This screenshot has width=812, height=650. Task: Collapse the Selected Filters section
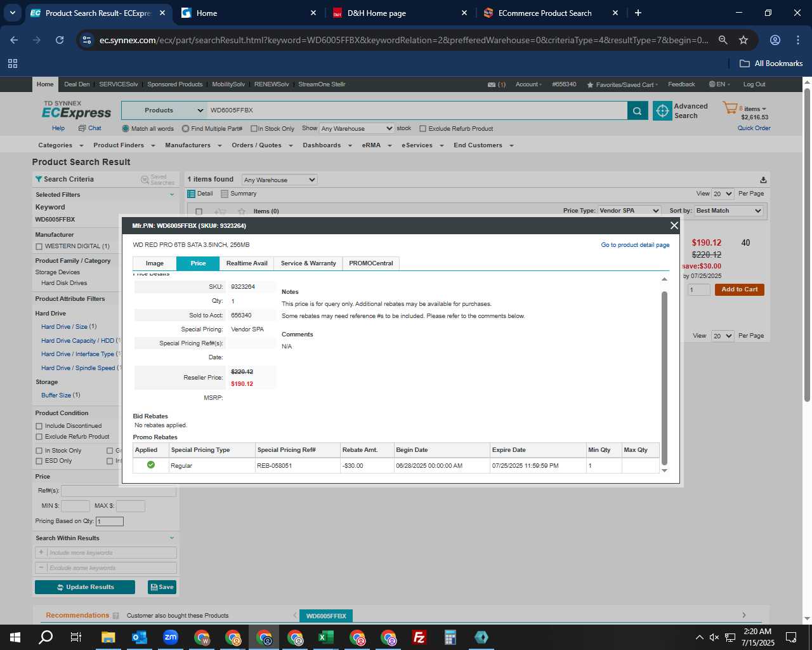point(172,195)
